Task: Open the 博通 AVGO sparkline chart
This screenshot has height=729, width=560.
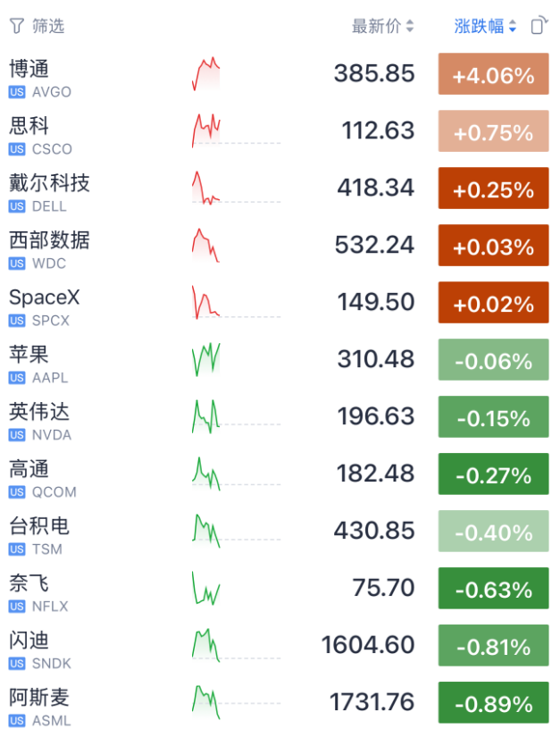Action: 206,74
